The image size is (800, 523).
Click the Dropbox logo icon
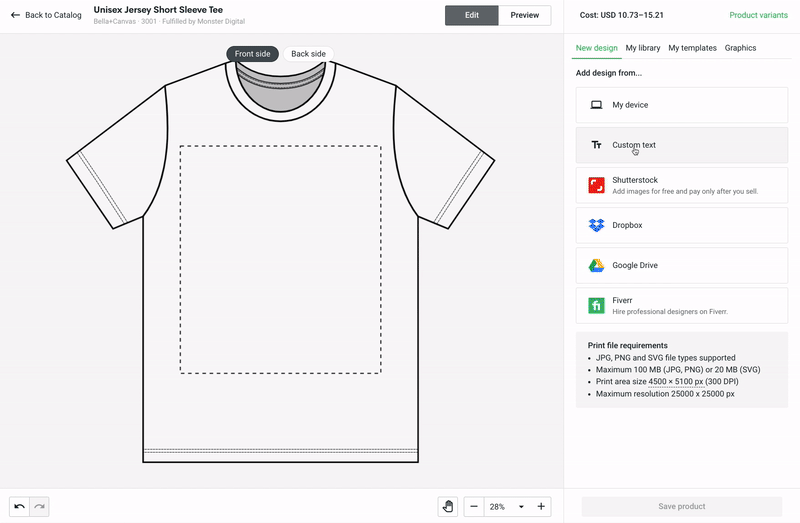pos(596,225)
